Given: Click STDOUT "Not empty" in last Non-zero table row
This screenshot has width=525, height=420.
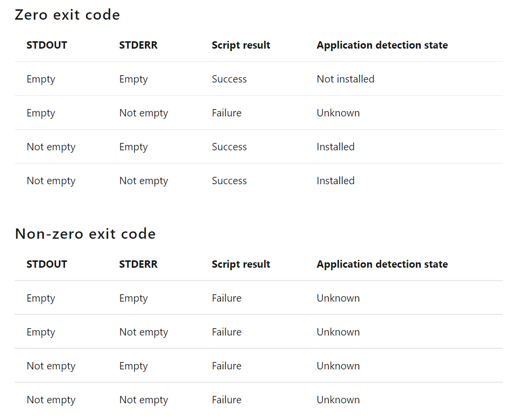Looking at the screenshot, I should pyautogui.click(x=51, y=400).
